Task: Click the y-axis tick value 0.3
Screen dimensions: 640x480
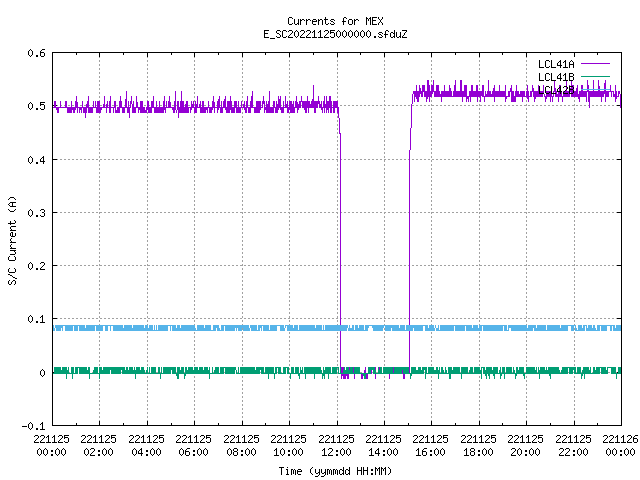Action: pyautogui.click(x=36, y=213)
